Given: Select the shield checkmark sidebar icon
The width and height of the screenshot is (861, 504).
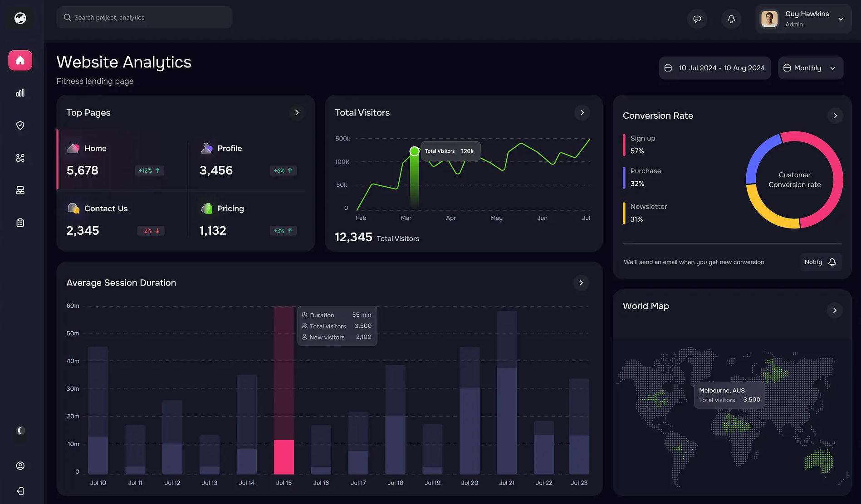Looking at the screenshot, I should click(x=20, y=126).
